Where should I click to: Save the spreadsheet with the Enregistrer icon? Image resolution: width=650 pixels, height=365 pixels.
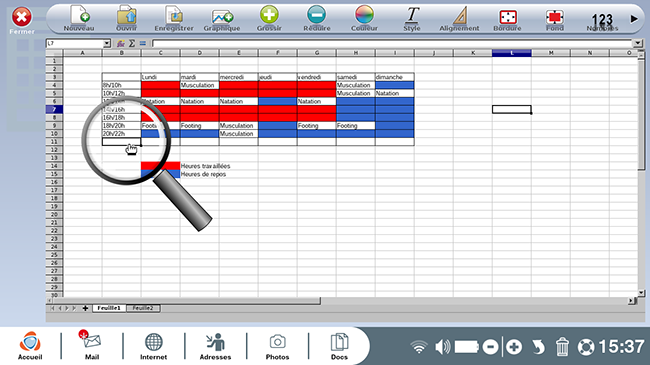click(x=174, y=18)
